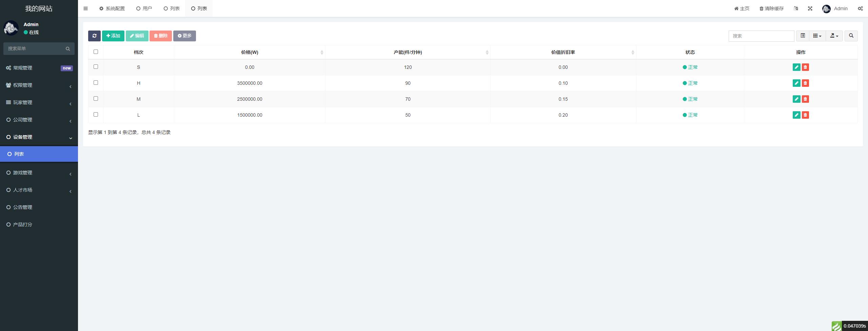Open the 产品打分 sidebar menu item
The height and width of the screenshot is (331, 868).
(22, 225)
